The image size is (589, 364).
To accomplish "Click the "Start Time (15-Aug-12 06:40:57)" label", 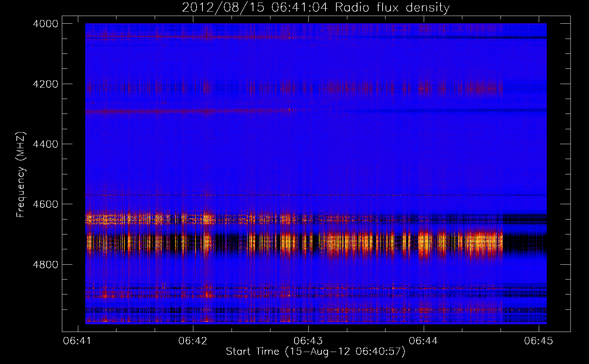I will (316, 352).
